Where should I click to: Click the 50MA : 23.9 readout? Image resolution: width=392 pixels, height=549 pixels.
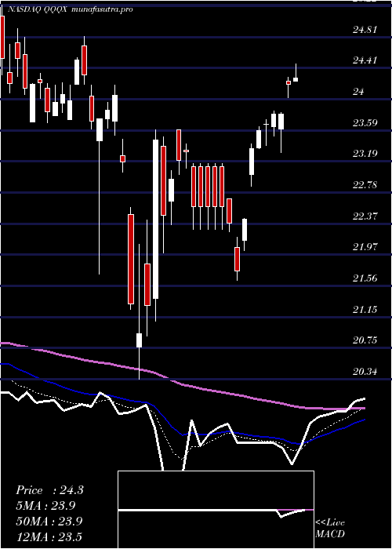pos(49,521)
